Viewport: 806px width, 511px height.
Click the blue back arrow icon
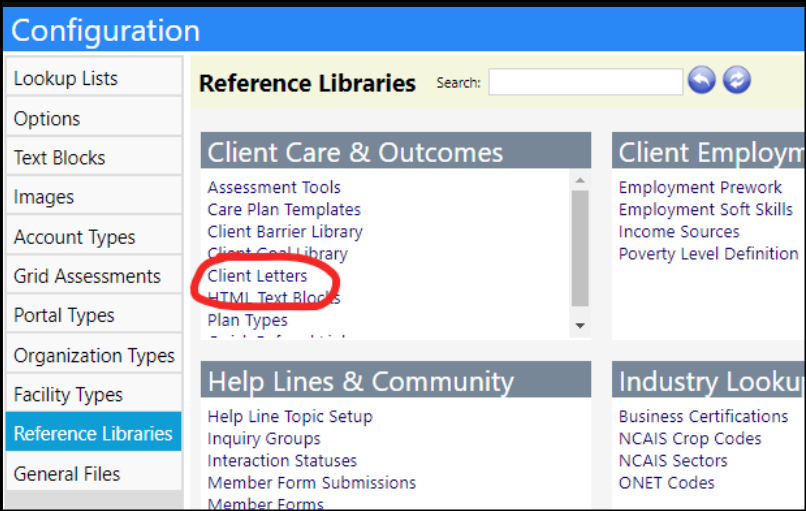pos(702,80)
